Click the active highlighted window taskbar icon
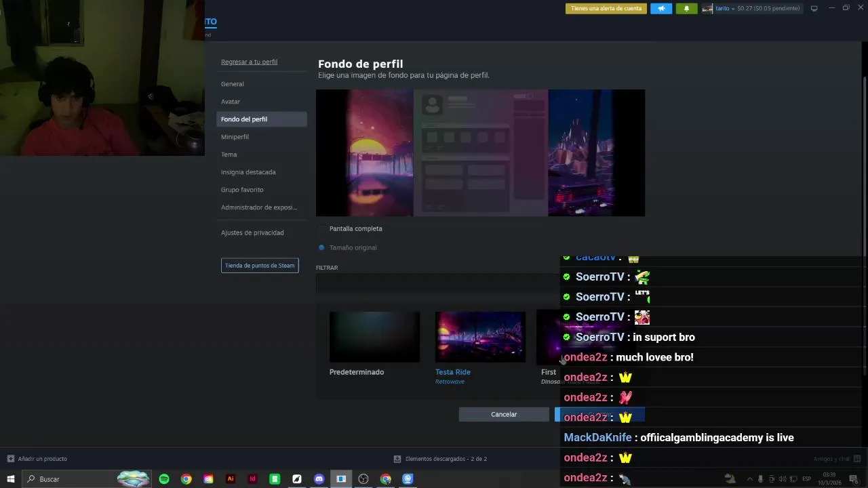 pos(341,479)
